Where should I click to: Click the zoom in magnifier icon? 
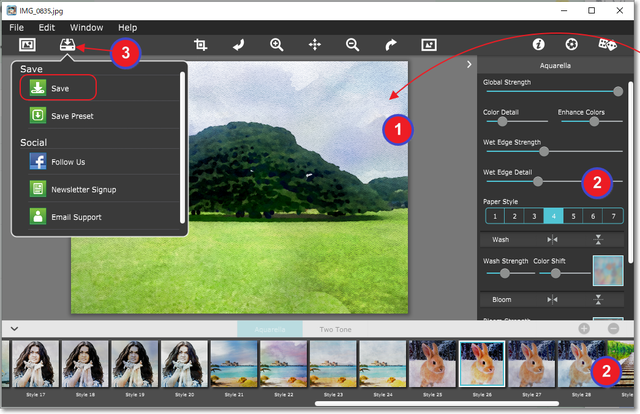coord(277,45)
